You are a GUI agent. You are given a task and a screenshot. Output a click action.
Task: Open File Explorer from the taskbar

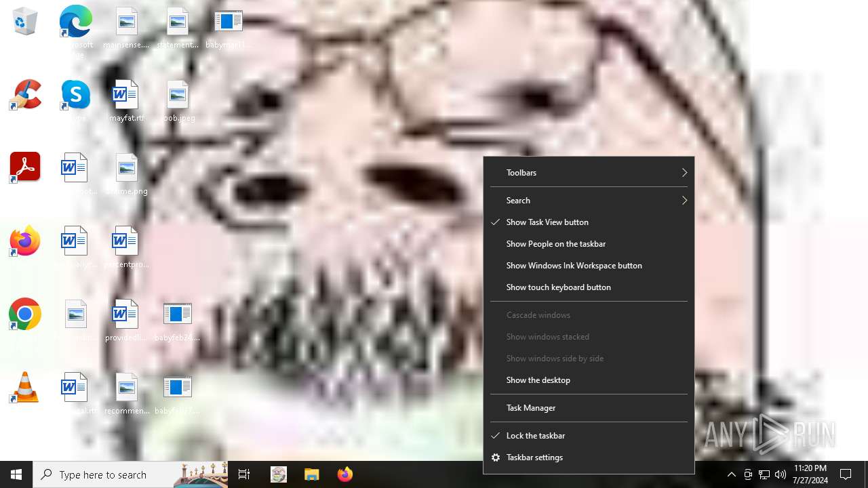click(311, 474)
